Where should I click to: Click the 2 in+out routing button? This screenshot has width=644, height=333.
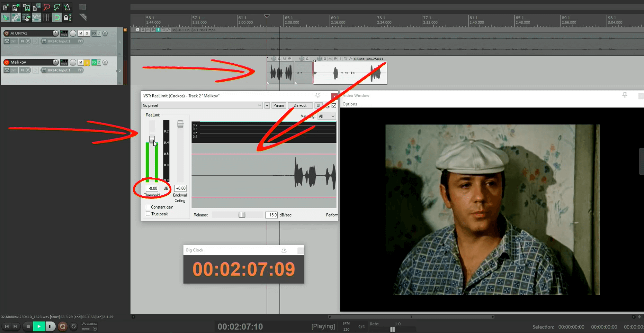300,105
